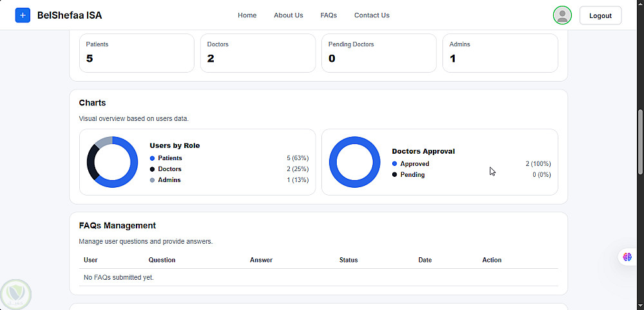Go to the Home page
Screen dimensions: 644x310
pyautogui.click(x=247, y=15)
